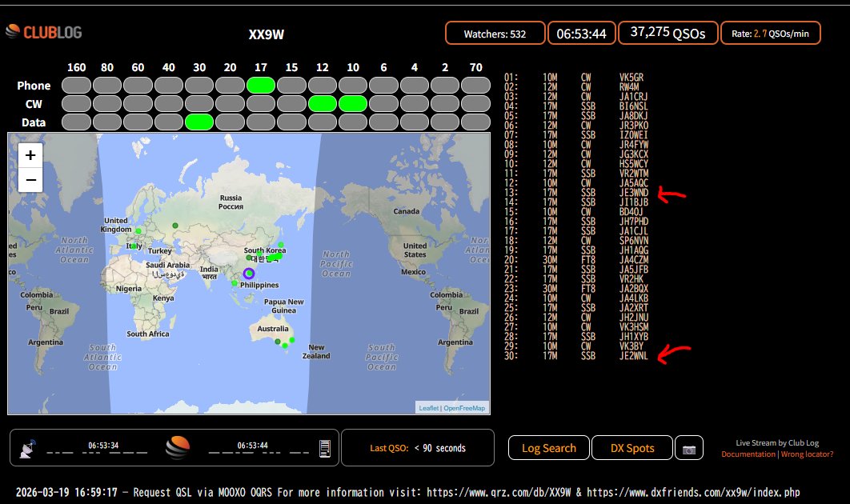Click the satellite dish station icon
The image size is (850, 504).
(x=28, y=449)
